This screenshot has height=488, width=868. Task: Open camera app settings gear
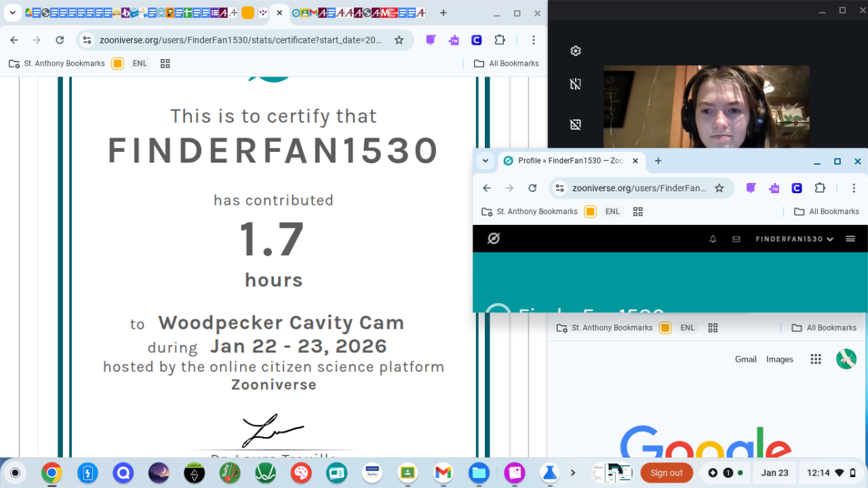(x=576, y=51)
